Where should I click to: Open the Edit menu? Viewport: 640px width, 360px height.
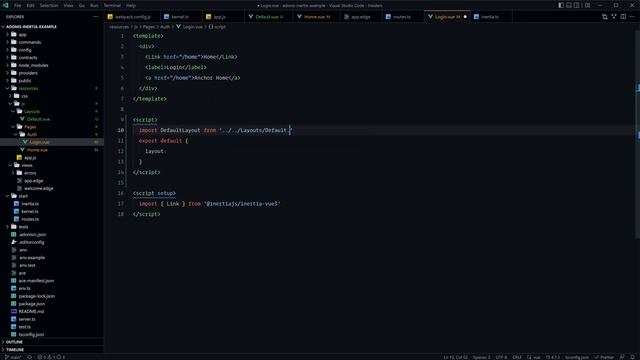click(x=31, y=5)
